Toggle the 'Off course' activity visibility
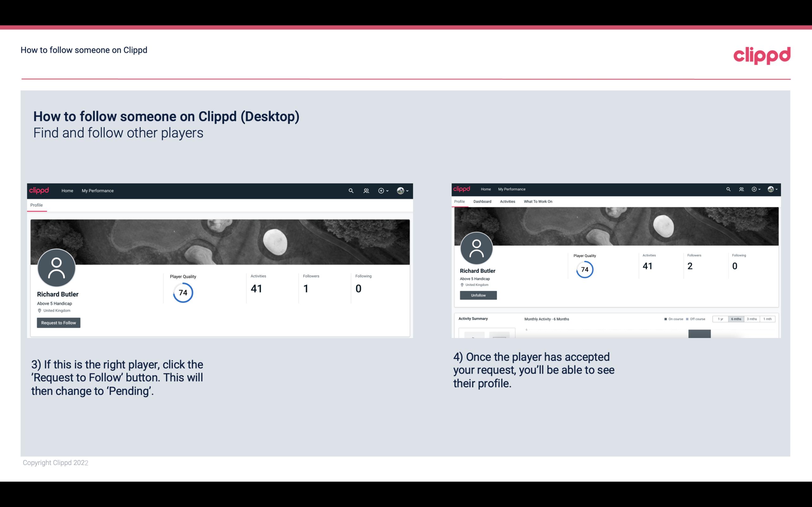The height and width of the screenshot is (507, 812). point(697,319)
